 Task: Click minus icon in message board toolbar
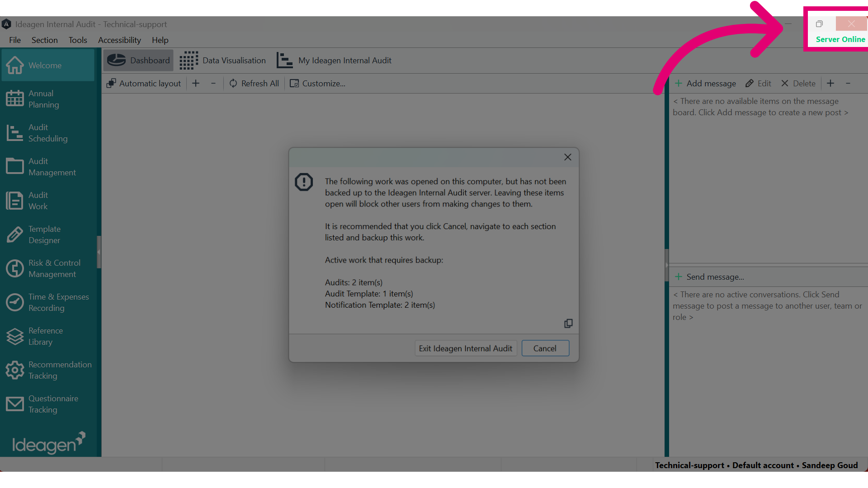tap(848, 84)
